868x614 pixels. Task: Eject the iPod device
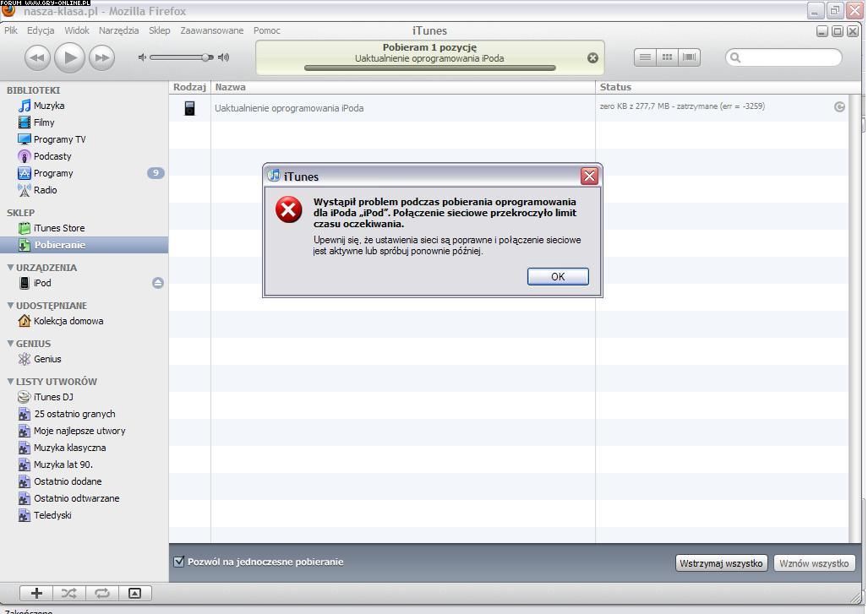(x=158, y=283)
